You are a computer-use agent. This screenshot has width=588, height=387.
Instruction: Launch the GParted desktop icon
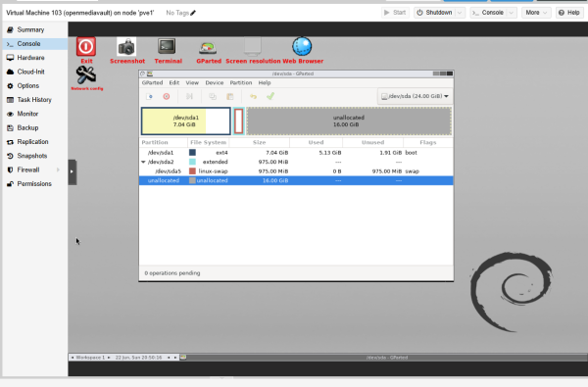(208, 50)
